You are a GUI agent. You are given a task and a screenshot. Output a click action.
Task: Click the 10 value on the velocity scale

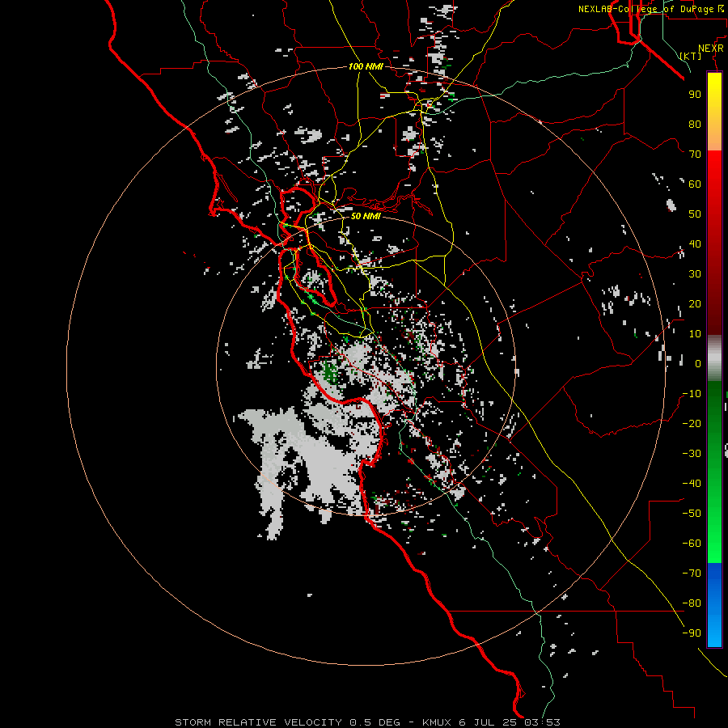click(x=695, y=334)
